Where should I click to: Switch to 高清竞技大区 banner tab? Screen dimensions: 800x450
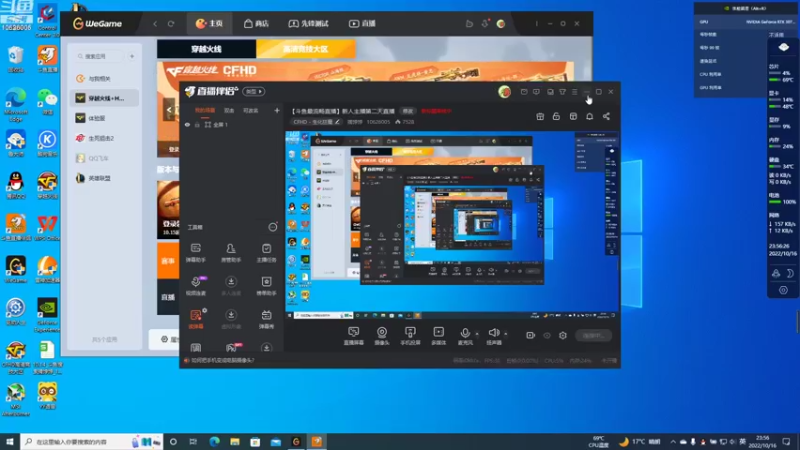(305, 49)
